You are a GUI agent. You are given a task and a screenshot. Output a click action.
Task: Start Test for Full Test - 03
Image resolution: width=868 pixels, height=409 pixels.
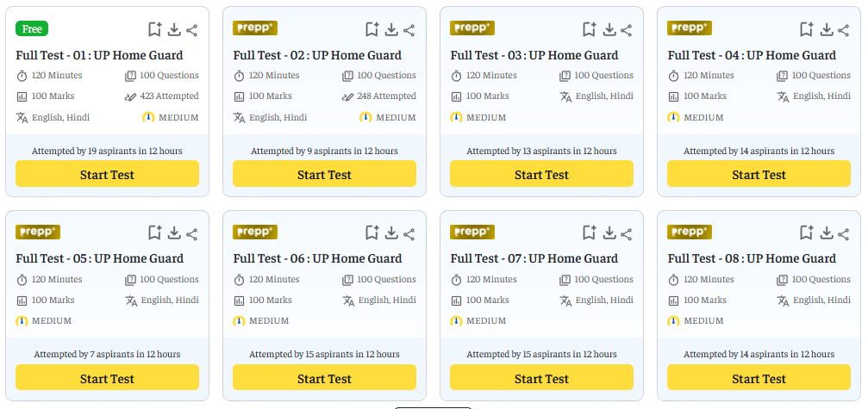[x=541, y=174]
